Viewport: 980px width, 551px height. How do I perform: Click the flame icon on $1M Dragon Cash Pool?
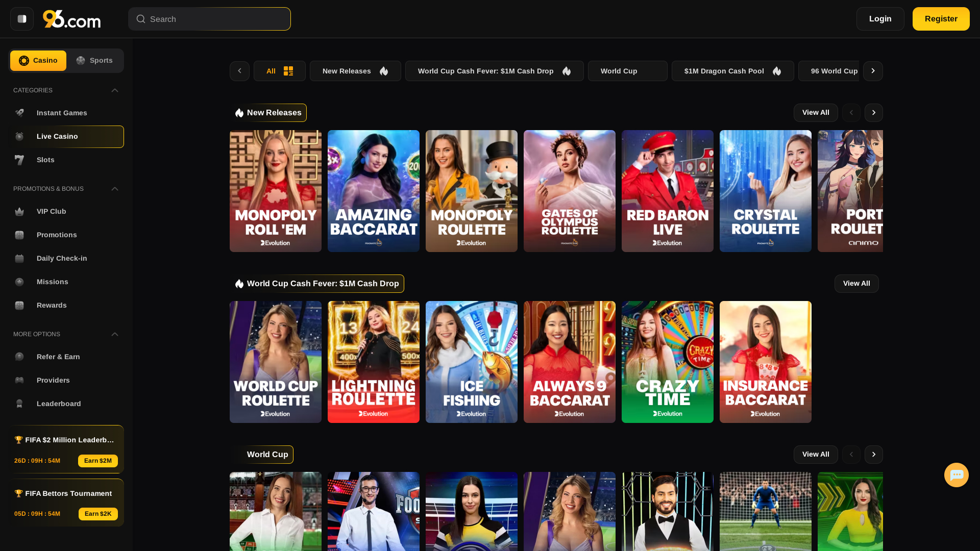pyautogui.click(x=777, y=71)
